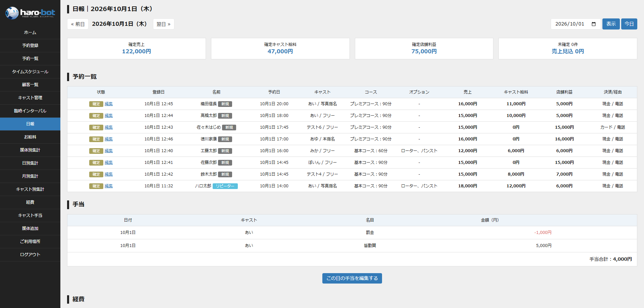The image size is (644, 308).
Task: Edit the 織田信長 reservation via 編集
Action: click(x=109, y=104)
